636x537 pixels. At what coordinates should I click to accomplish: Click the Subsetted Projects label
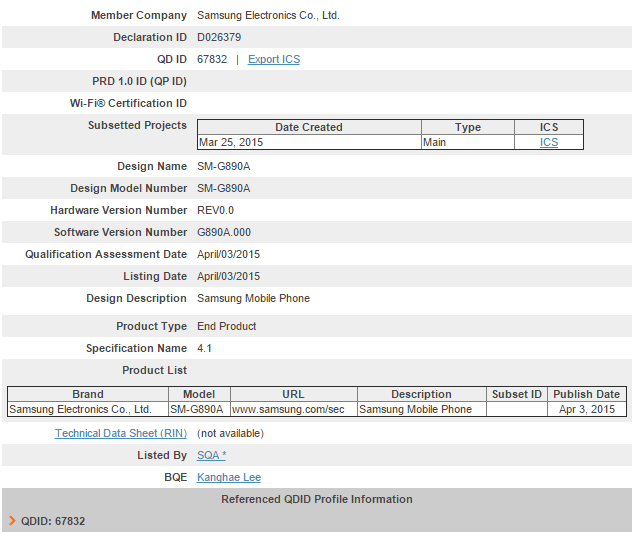point(138,125)
